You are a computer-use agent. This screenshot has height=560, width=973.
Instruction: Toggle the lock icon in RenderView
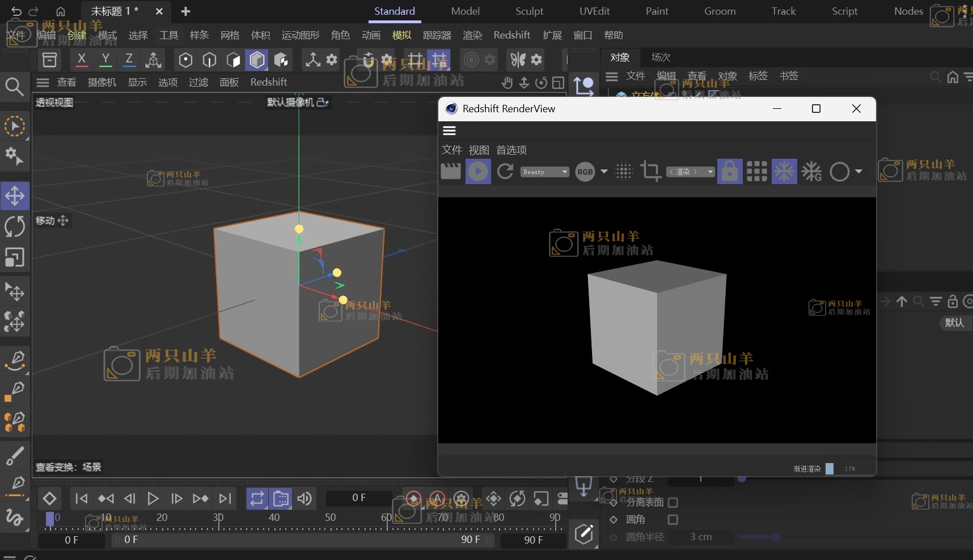click(x=729, y=171)
